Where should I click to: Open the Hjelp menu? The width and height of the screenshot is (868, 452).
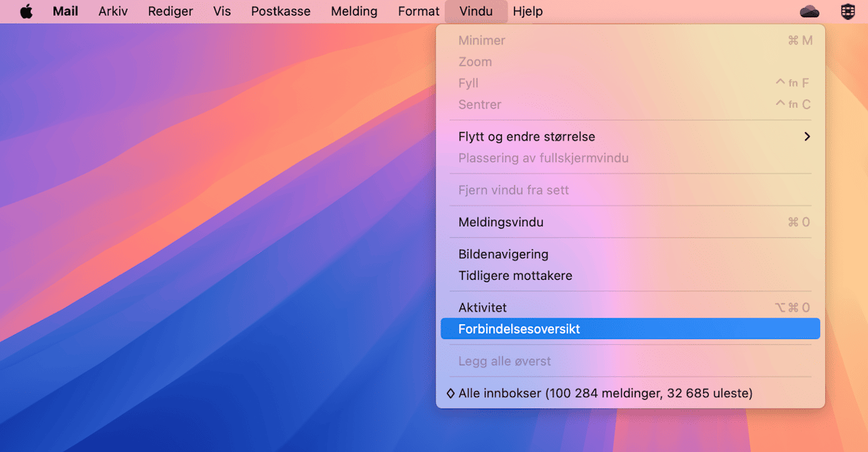pos(528,11)
